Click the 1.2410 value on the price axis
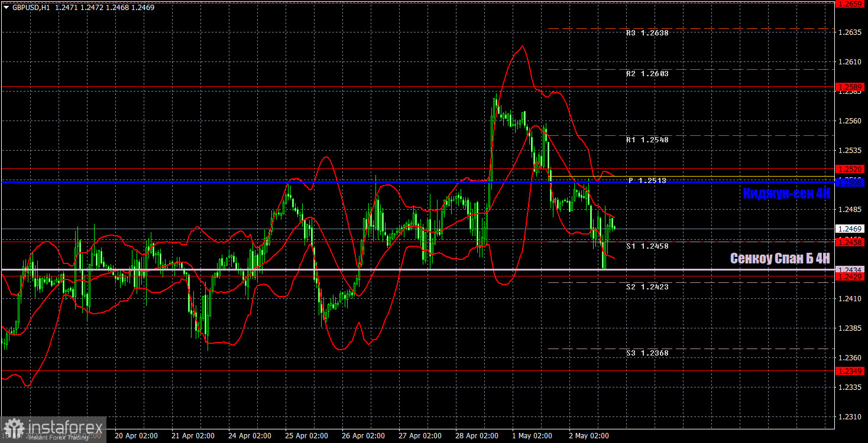Image resolution: width=868 pixels, height=443 pixels. 851,299
